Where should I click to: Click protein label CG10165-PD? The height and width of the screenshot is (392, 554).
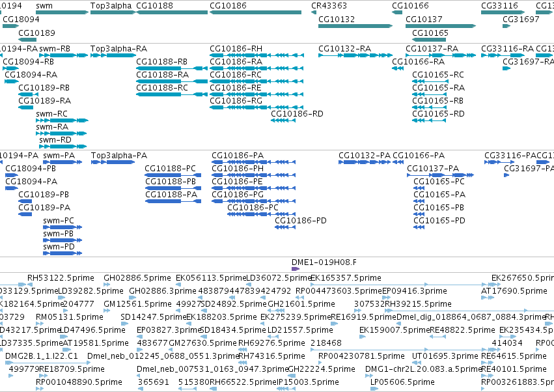[x=439, y=221]
